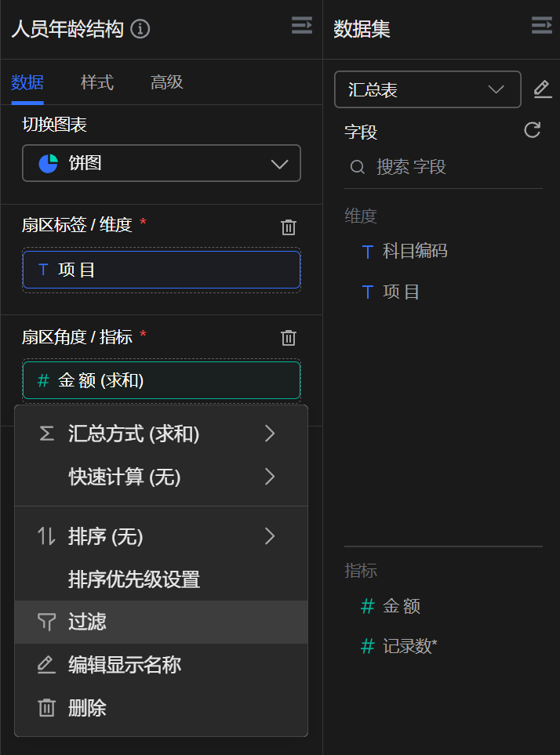
Task: Expand the 快速计算 (无) submenu
Action: pyautogui.click(x=161, y=477)
